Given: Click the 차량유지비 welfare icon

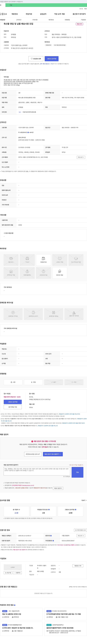Looking at the screenshot, I should [x=43, y=260].
